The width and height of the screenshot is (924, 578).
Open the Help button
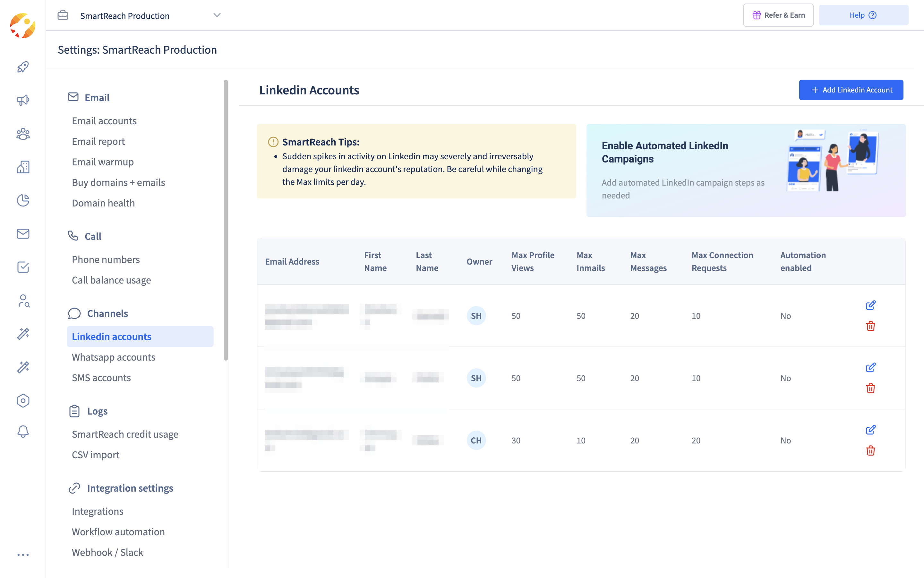click(863, 15)
